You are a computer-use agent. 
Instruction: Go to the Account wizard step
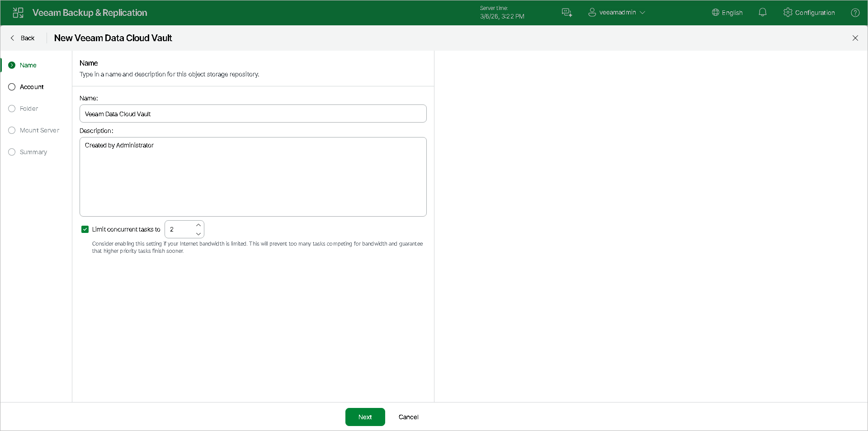point(32,87)
